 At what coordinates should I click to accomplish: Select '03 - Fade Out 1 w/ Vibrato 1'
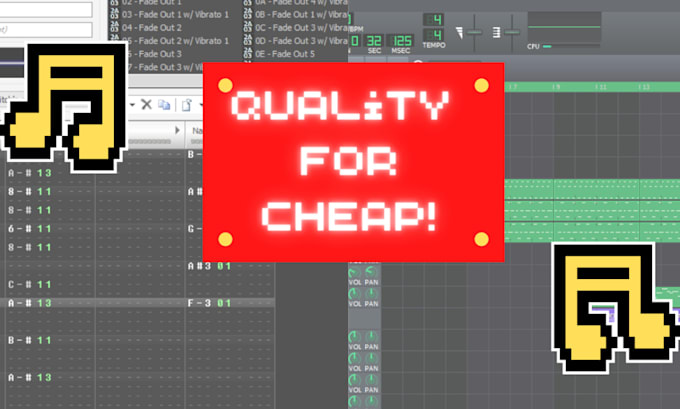coord(175,14)
